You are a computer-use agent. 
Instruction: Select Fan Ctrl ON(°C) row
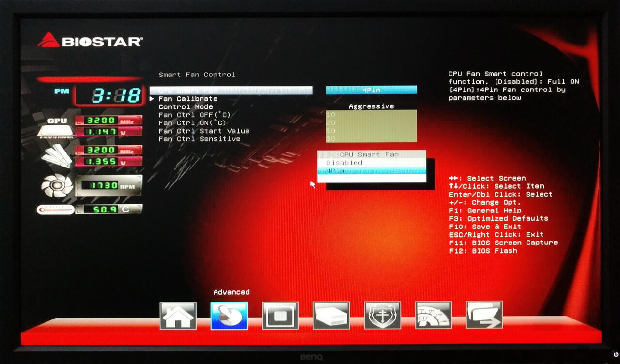click(193, 123)
